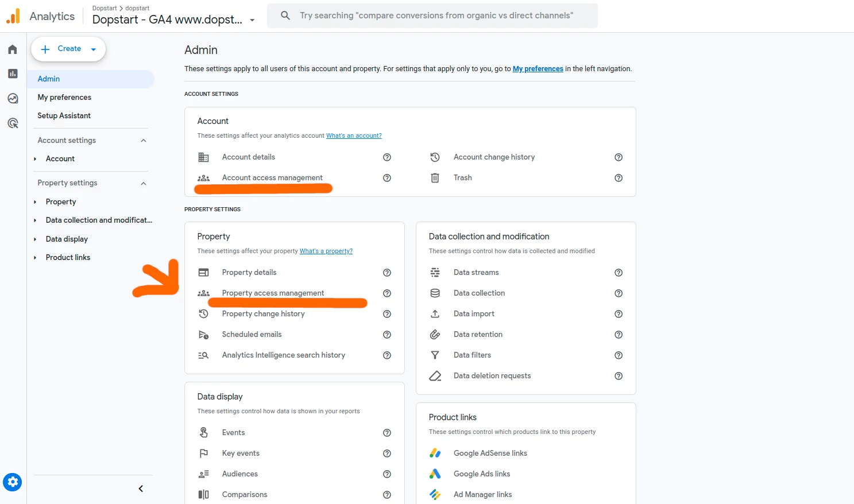Open the account Trash
854x504 pixels.
[x=462, y=178]
